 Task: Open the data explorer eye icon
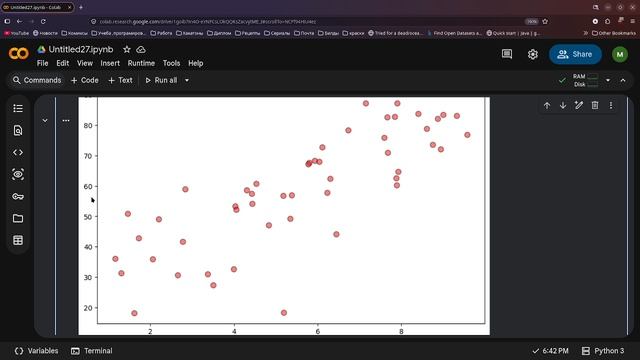[18, 174]
